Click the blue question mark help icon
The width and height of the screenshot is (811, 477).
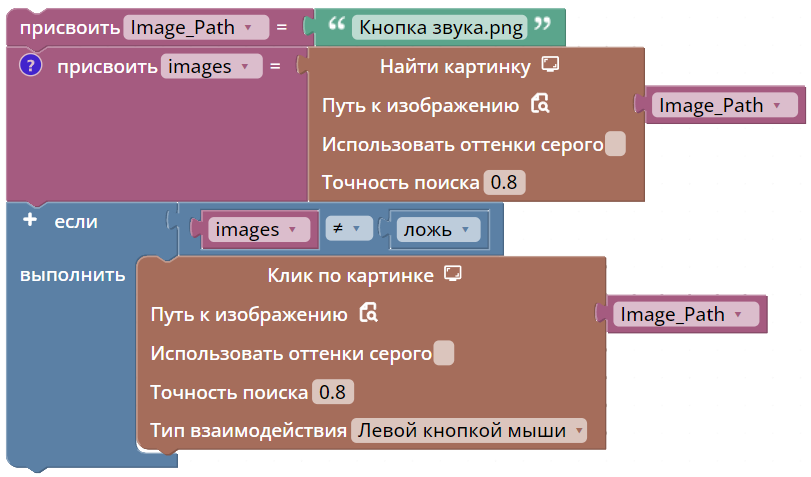coord(31,66)
